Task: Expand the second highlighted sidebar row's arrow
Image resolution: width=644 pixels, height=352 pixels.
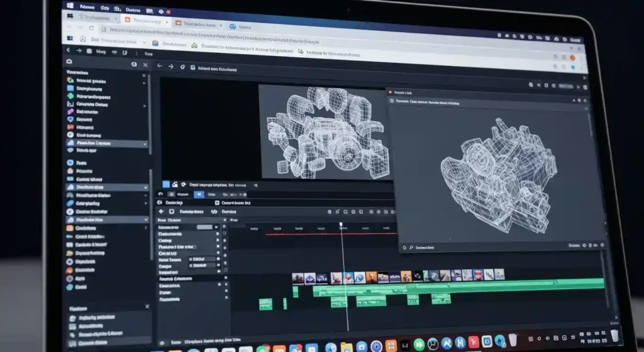Action: coord(145,188)
